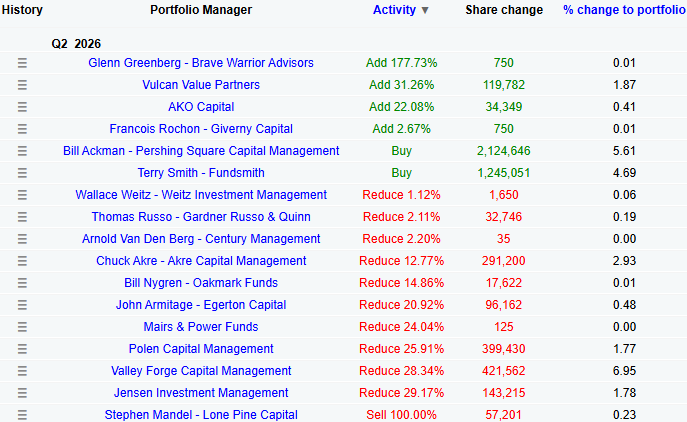Open history icon for Terry Smith row

(22, 173)
